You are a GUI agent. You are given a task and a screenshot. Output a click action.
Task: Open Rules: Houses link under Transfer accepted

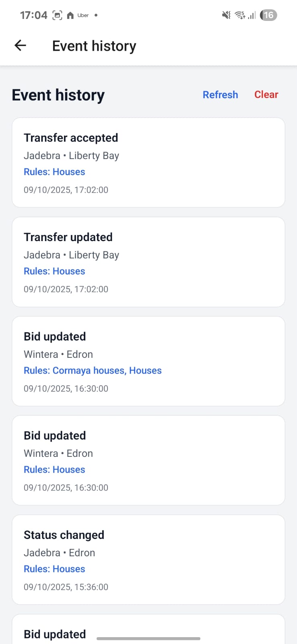coord(54,172)
